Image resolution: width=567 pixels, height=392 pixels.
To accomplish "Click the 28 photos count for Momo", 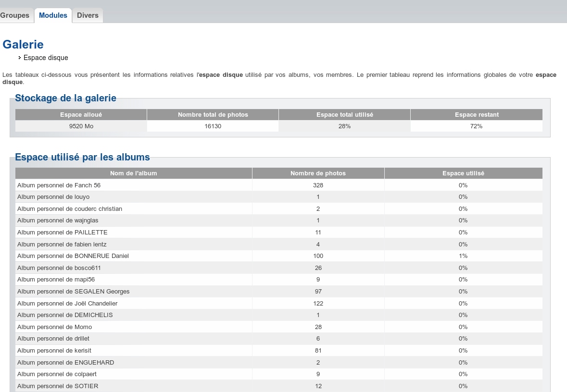I will pos(318,327).
